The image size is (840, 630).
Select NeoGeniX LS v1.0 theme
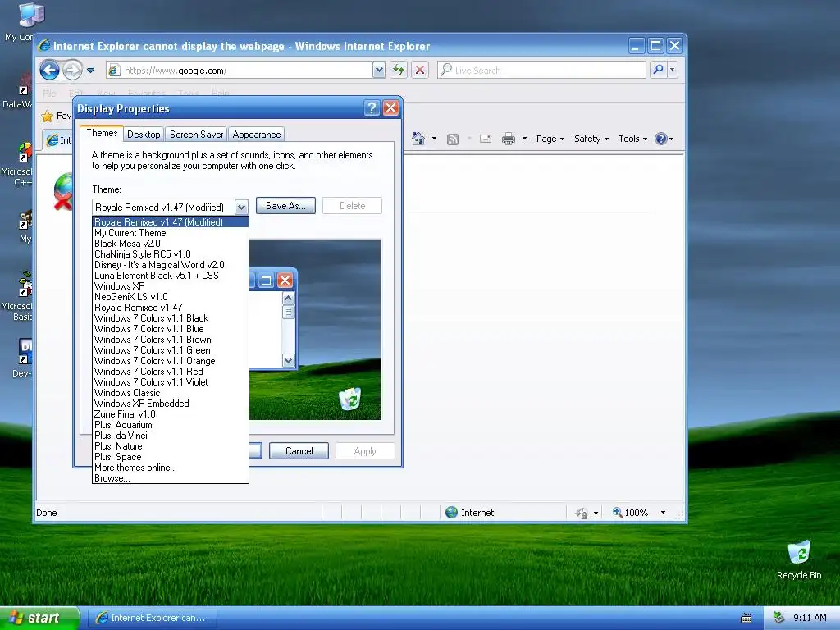point(171,297)
